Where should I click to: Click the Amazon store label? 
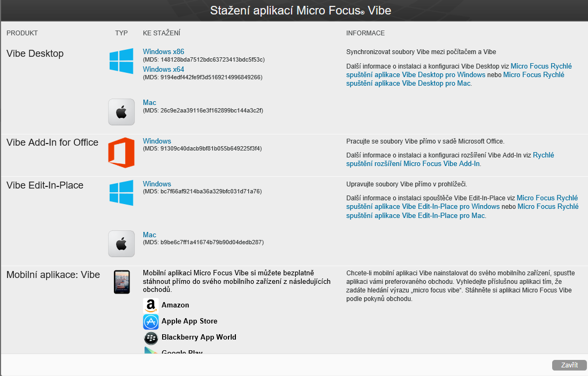tap(175, 305)
